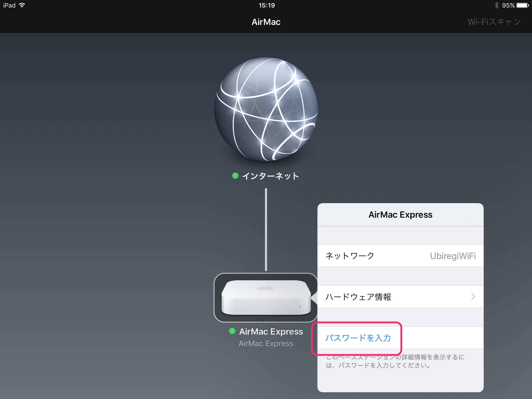
Task: Tap the Bluetooth icon in status bar
Action: (496, 5)
